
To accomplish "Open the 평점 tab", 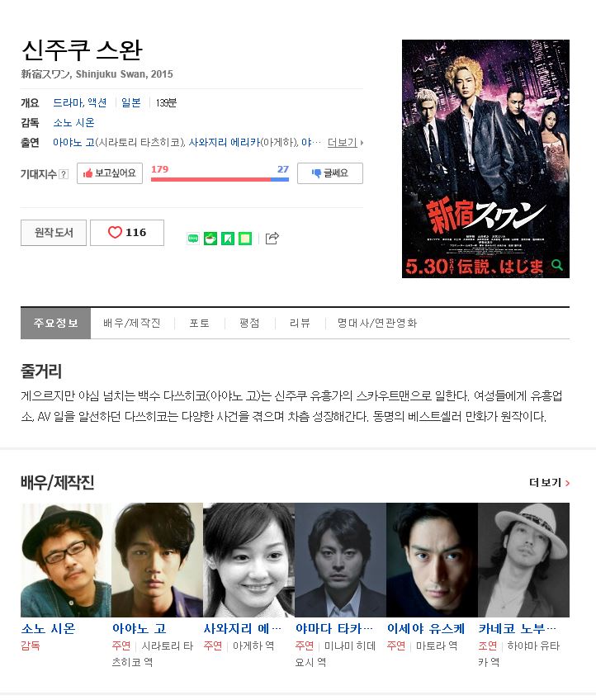I will 249,324.
